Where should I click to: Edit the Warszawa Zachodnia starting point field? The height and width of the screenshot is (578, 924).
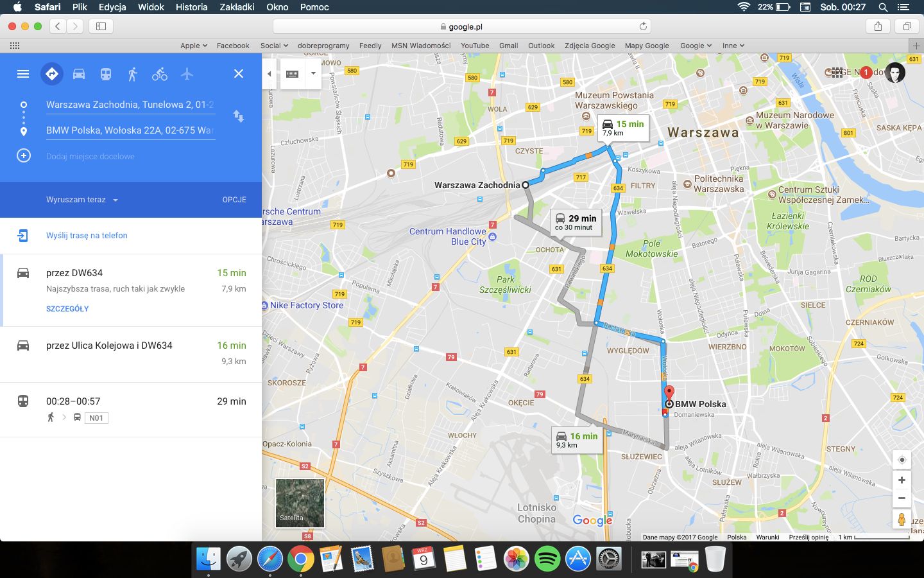(x=130, y=105)
